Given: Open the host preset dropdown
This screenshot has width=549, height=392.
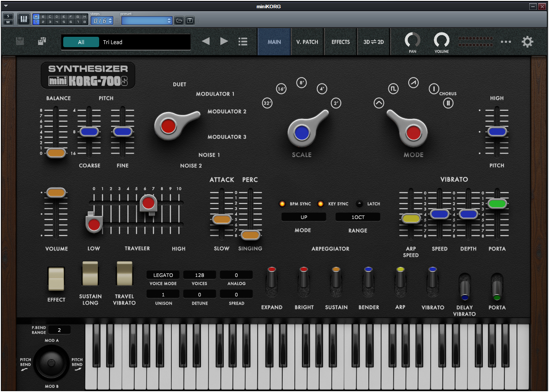Looking at the screenshot, I should [147, 20].
